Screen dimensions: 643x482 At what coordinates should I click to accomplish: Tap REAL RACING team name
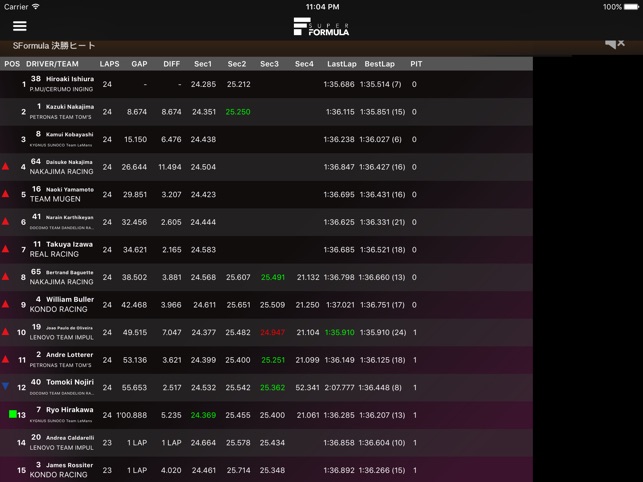pyautogui.click(x=54, y=254)
